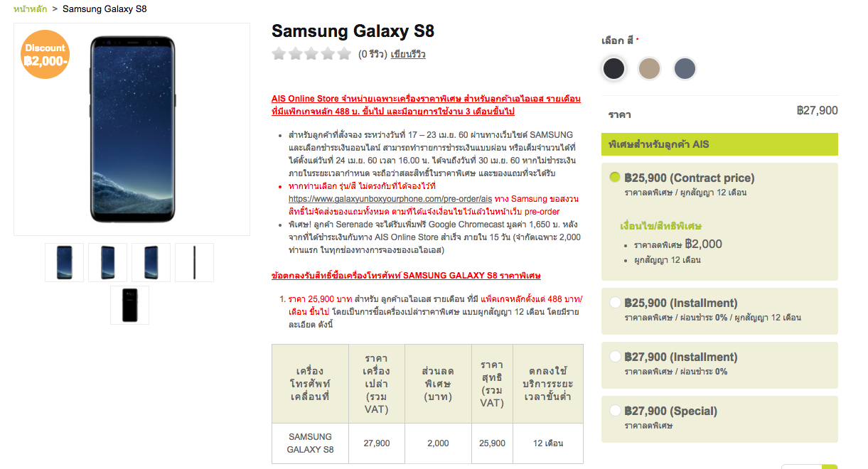Choose the black color swatch
This screenshot has width=868, height=469.
[x=614, y=68]
